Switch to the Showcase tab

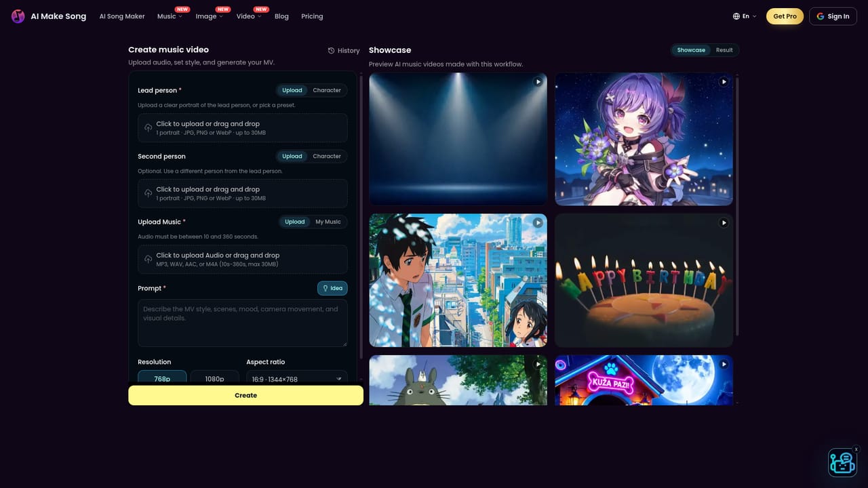(691, 50)
